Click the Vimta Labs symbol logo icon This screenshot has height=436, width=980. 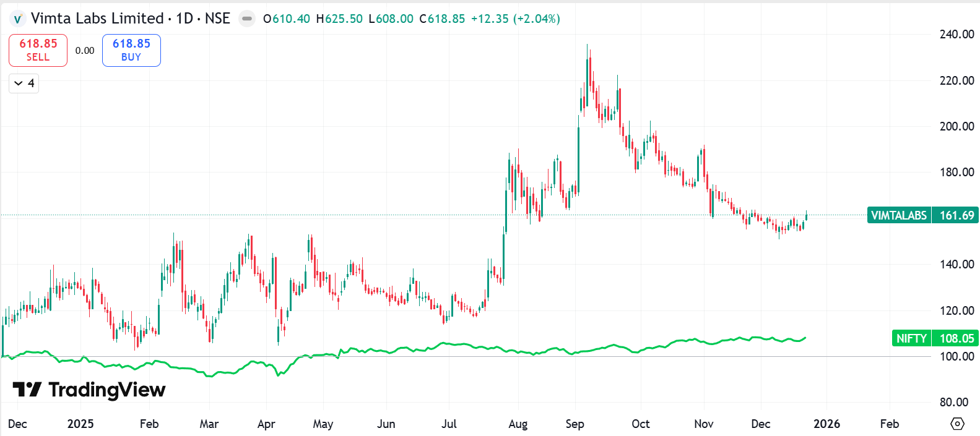[18, 19]
